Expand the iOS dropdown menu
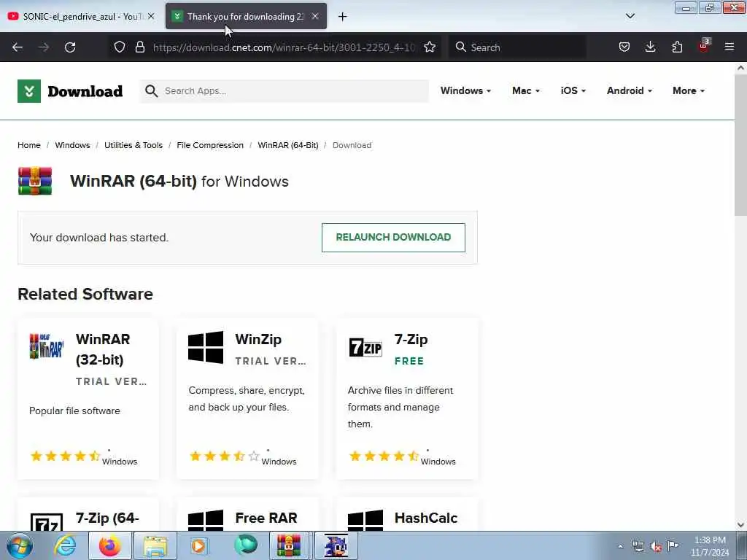Image resolution: width=747 pixels, height=560 pixels. pos(573,90)
